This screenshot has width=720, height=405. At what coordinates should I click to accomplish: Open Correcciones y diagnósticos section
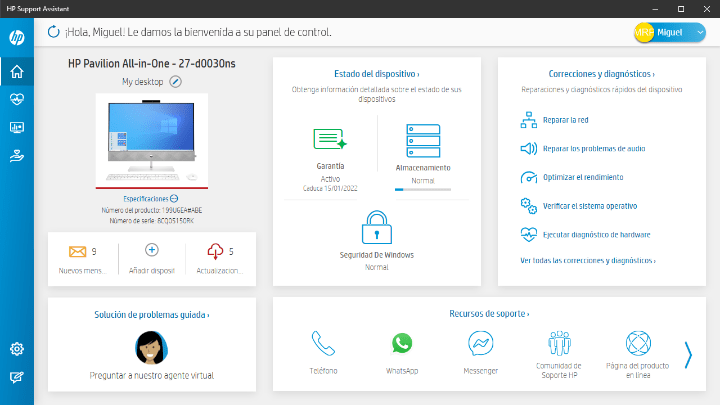click(602, 74)
